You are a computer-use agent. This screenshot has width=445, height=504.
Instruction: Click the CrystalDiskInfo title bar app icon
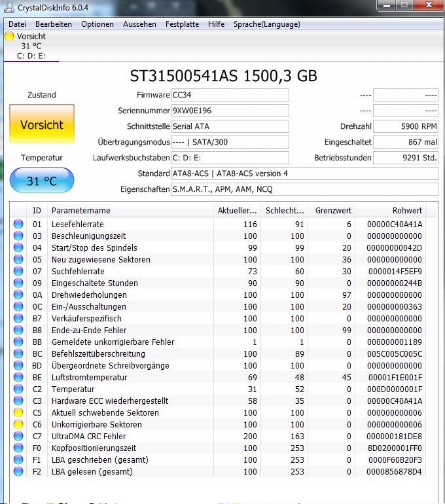(9, 8)
